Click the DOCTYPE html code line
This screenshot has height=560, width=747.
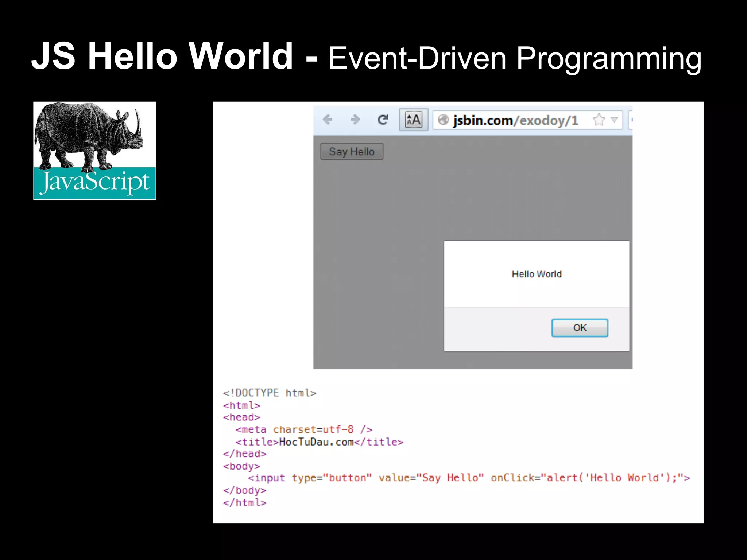270,393
